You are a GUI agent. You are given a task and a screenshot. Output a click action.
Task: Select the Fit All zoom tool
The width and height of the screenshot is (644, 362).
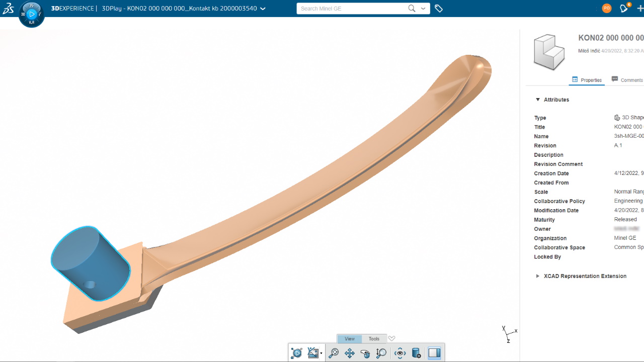pos(334,353)
